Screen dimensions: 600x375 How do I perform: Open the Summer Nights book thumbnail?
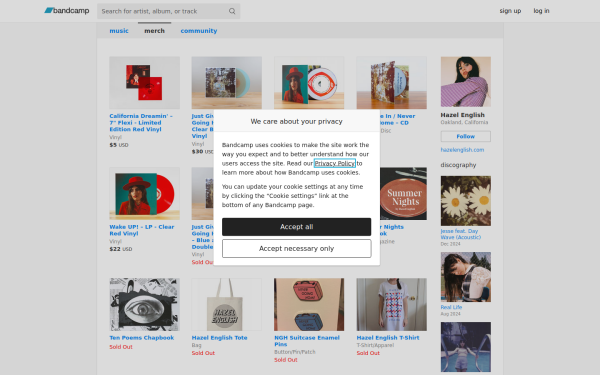click(x=403, y=193)
